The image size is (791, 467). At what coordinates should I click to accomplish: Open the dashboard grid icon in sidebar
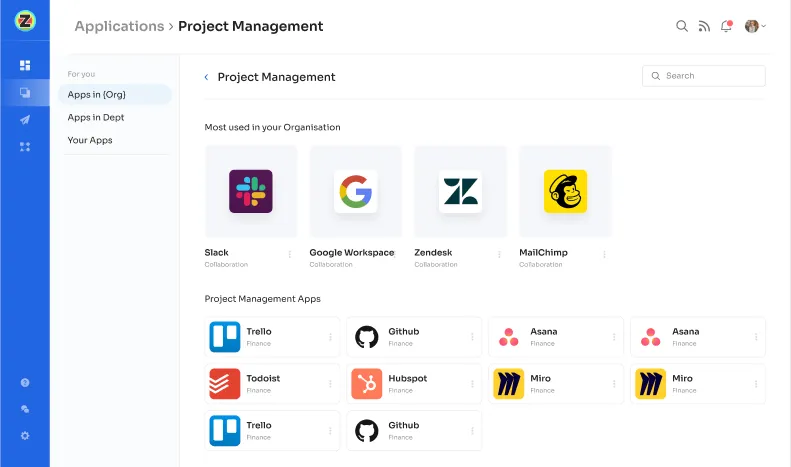(x=25, y=65)
